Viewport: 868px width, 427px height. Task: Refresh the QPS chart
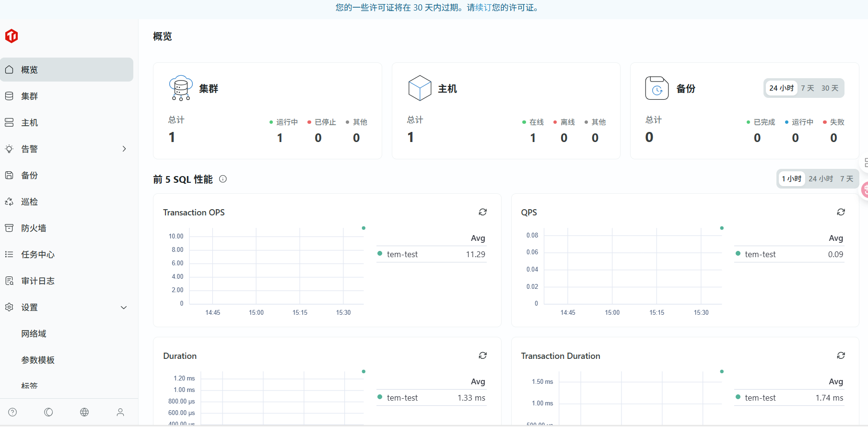point(841,212)
